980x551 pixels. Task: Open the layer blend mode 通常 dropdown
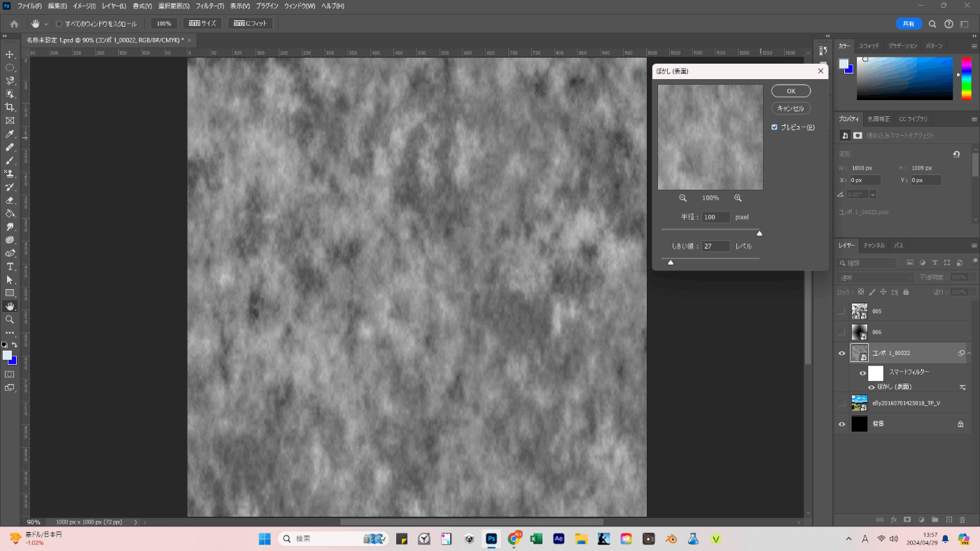click(x=875, y=278)
